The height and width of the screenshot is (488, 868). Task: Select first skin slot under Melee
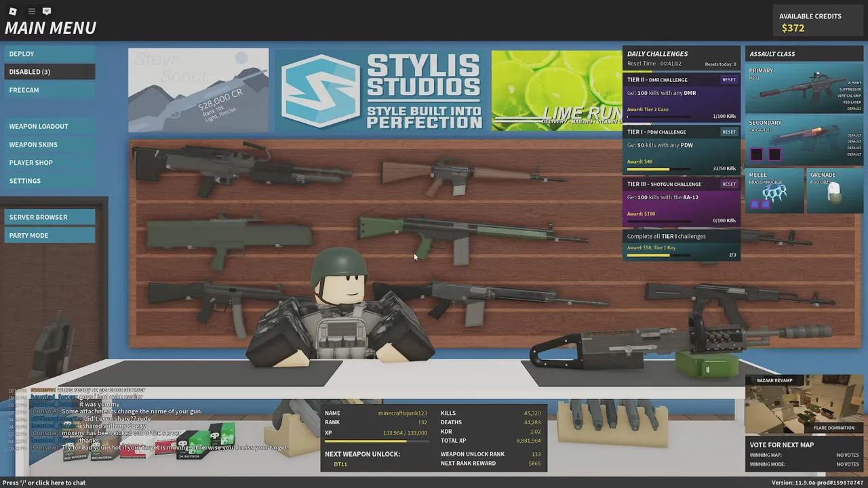click(x=755, y=204)
